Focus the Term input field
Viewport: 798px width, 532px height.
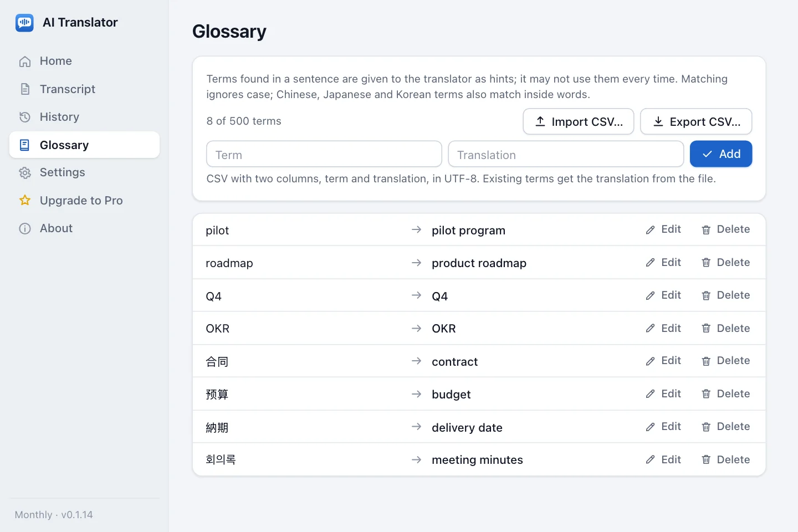point(324,154)
